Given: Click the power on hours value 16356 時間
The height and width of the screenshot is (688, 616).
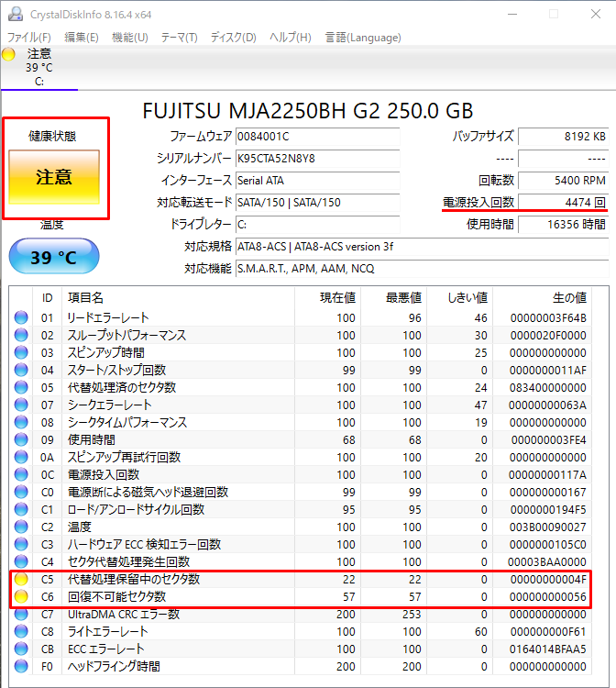Looking at the screenshot, I should pos(563,225).
